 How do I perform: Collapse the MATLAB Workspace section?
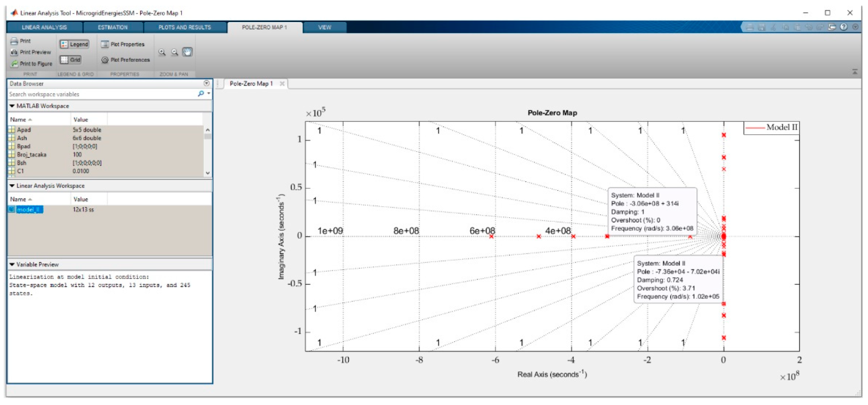(x=12, y=106)
